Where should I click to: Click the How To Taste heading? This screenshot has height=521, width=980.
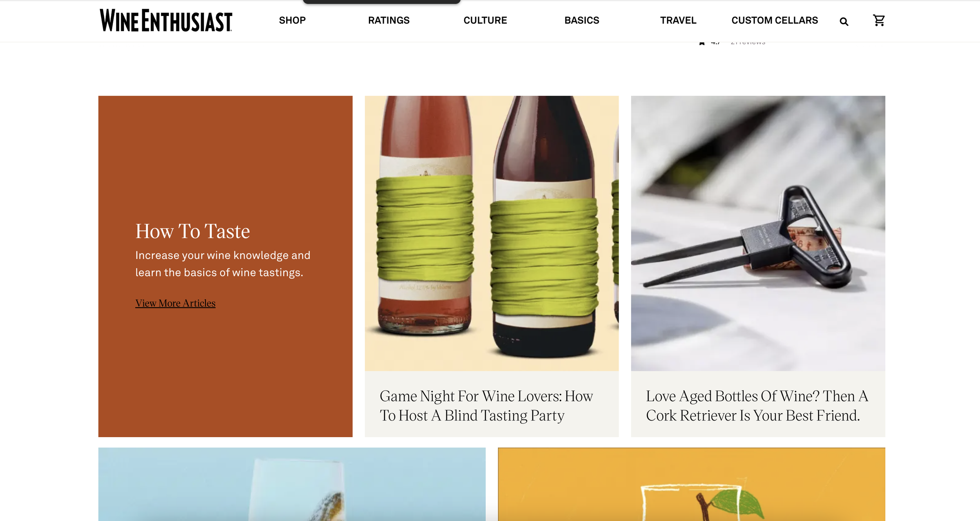tap(192, 231)
